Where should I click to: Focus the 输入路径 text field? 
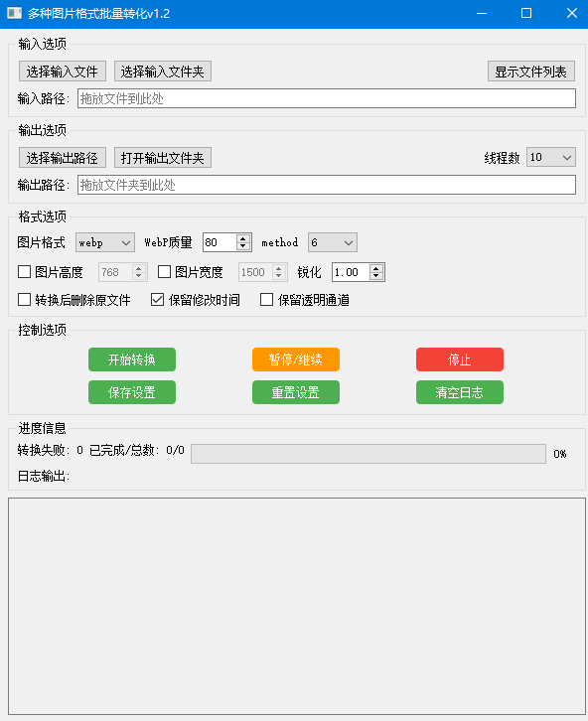[327, 98]
